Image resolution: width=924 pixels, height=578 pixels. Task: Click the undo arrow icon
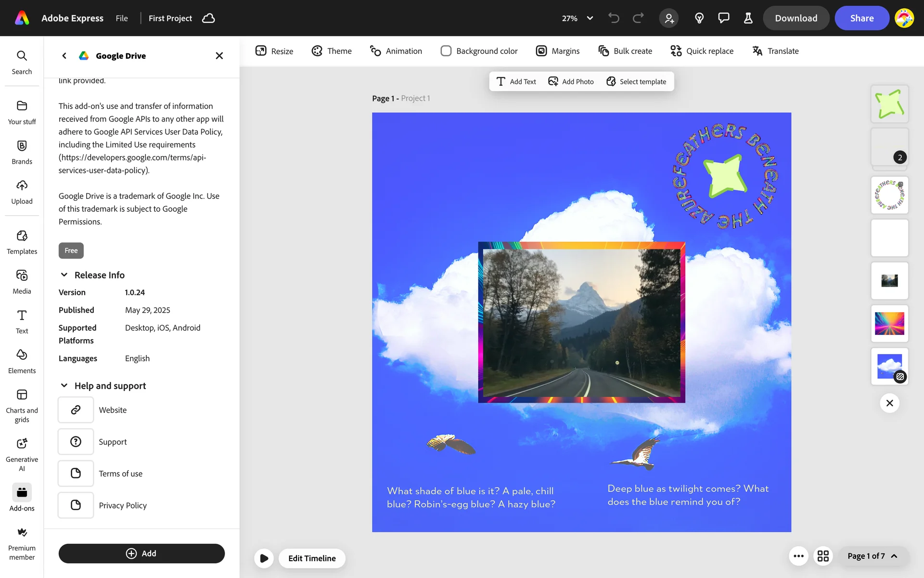pyautogui.click(x=614, y=18)
